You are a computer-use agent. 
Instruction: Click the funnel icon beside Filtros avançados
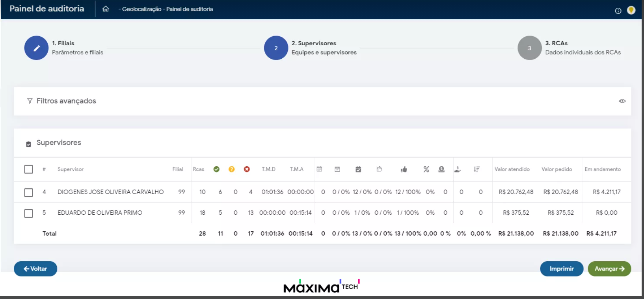30,101
